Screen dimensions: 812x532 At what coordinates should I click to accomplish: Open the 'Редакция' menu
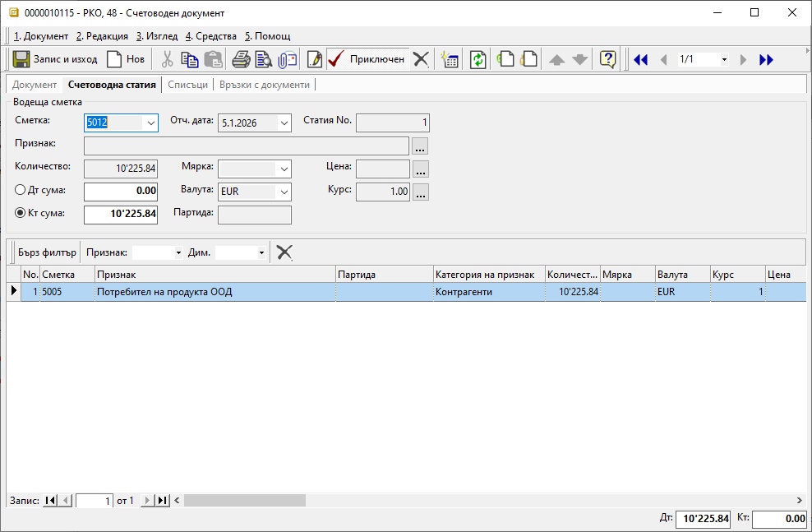point(103,36)
